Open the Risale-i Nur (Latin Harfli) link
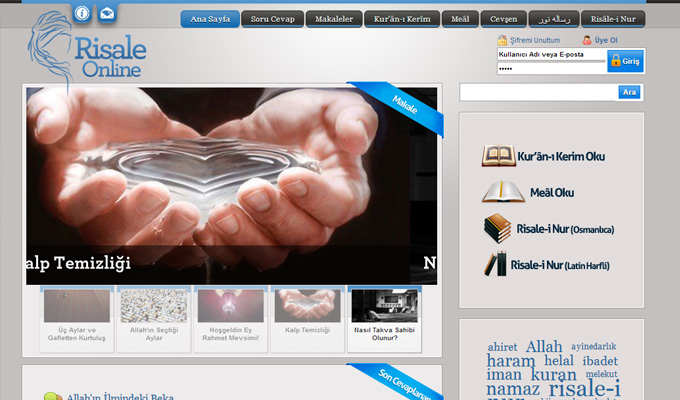 click(560, 265)
